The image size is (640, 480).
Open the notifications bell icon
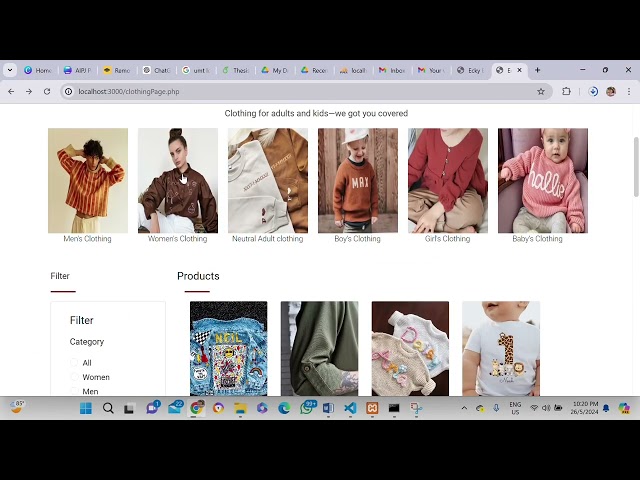coord(606,408)
